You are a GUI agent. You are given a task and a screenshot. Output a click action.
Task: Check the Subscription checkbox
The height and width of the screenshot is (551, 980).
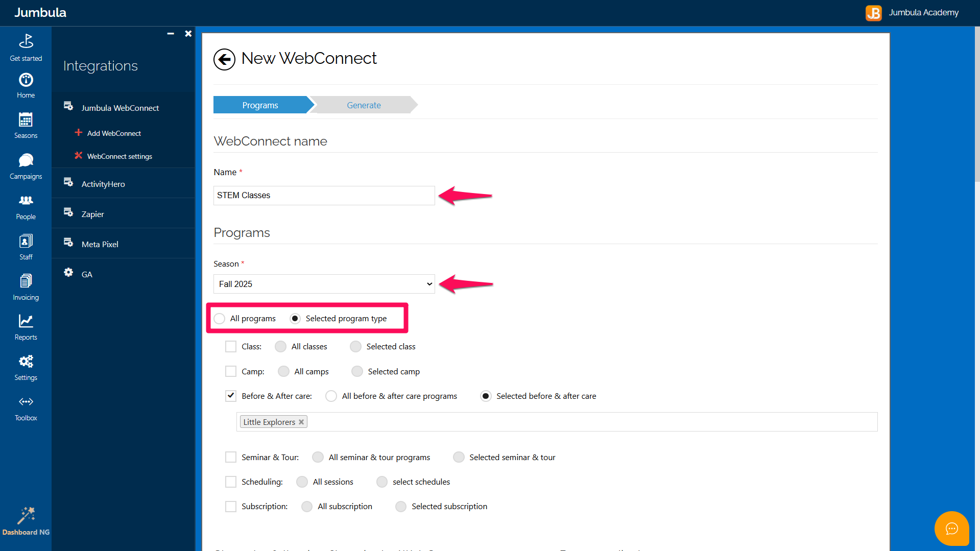pos(231,506)
